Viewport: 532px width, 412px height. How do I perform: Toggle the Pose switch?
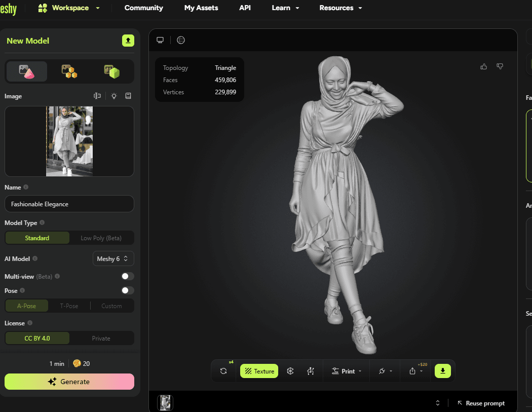coord(128,290)
